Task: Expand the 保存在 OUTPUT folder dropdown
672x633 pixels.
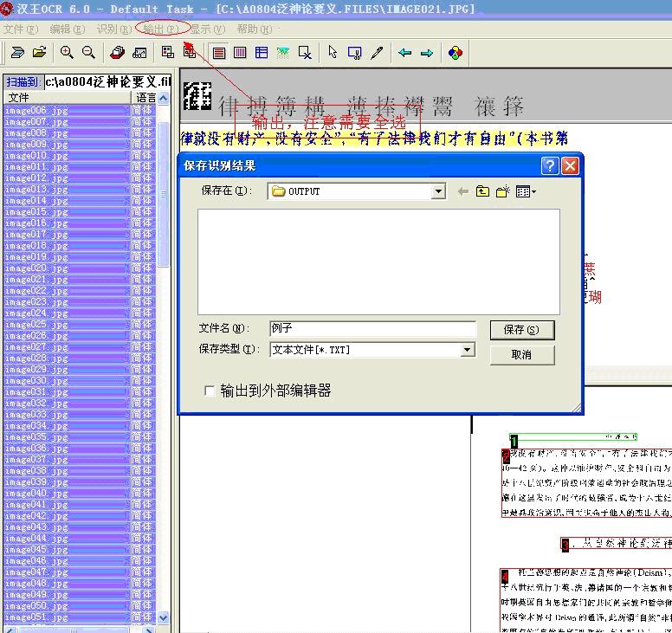Action: (x=438, y=191)
